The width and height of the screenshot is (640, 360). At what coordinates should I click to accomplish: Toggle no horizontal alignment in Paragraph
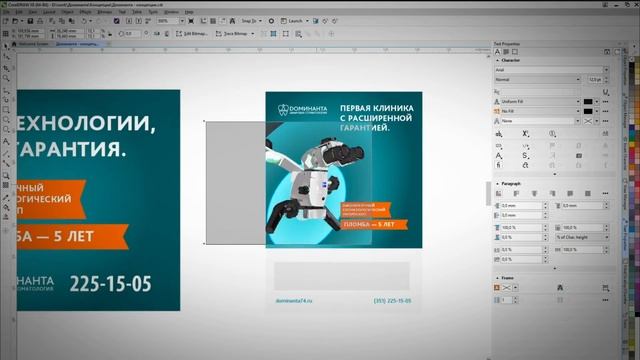[498, 193]
